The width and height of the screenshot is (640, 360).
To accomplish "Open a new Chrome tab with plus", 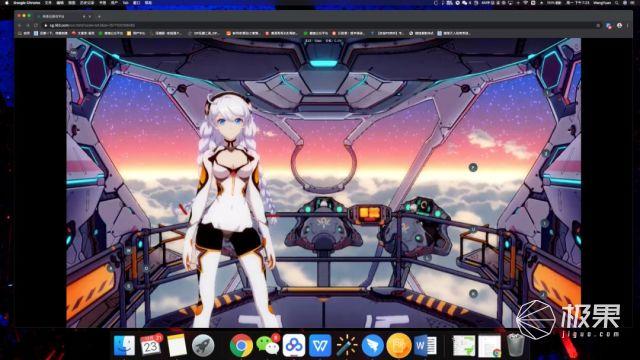I will (x=99, y=16).
